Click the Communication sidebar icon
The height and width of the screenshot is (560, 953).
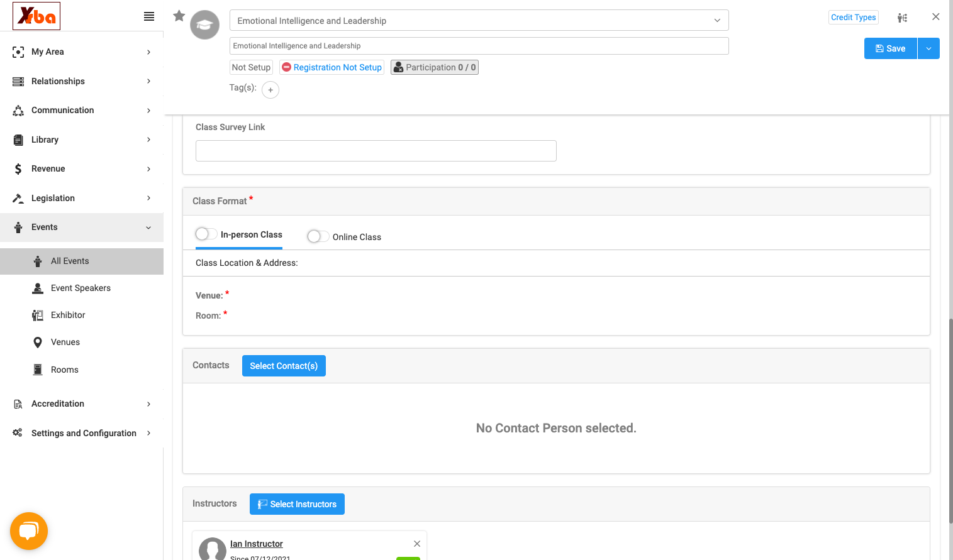tap(18, 111)
